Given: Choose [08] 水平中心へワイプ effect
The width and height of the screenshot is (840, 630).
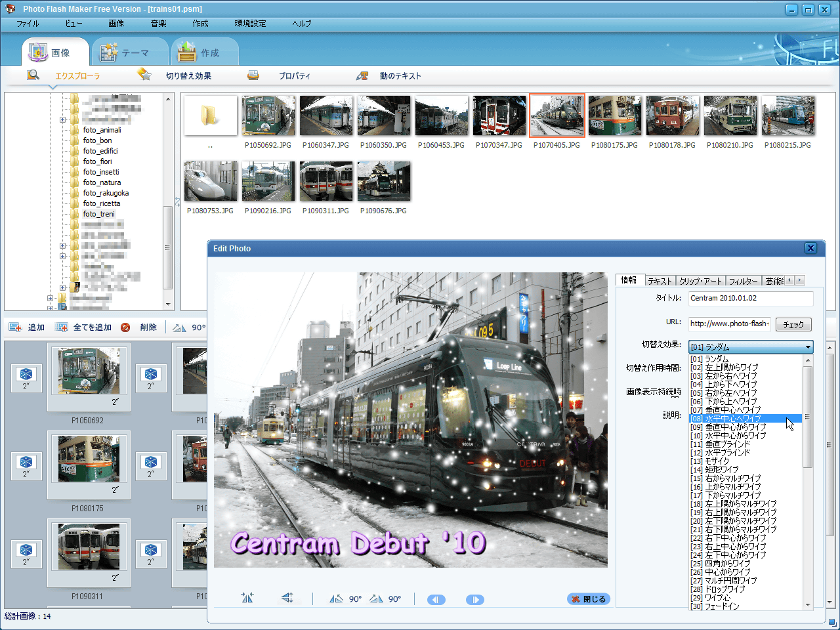Looking at the screenshot, I should click(745, 418).
